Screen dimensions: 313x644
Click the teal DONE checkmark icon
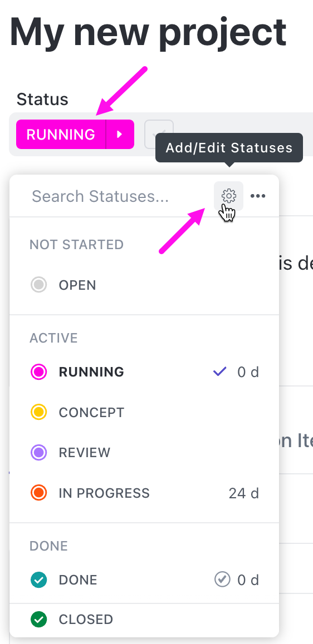[38, 580]
